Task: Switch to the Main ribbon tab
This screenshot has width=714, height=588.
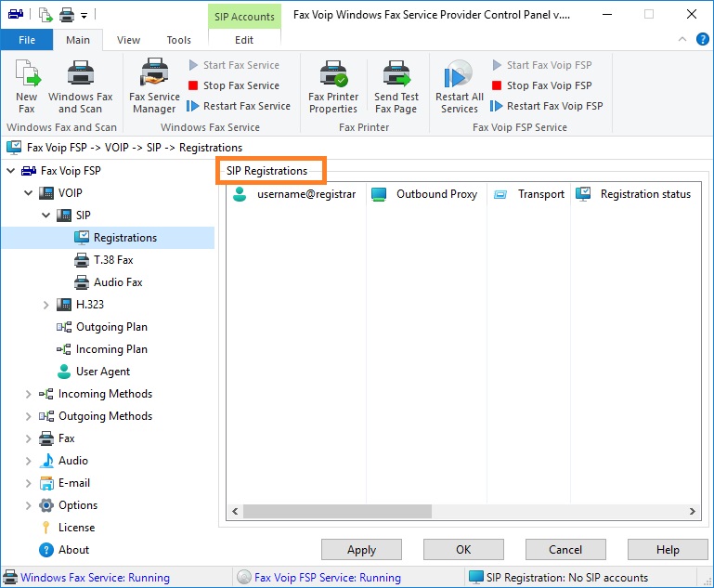Action: pos(78,40)
